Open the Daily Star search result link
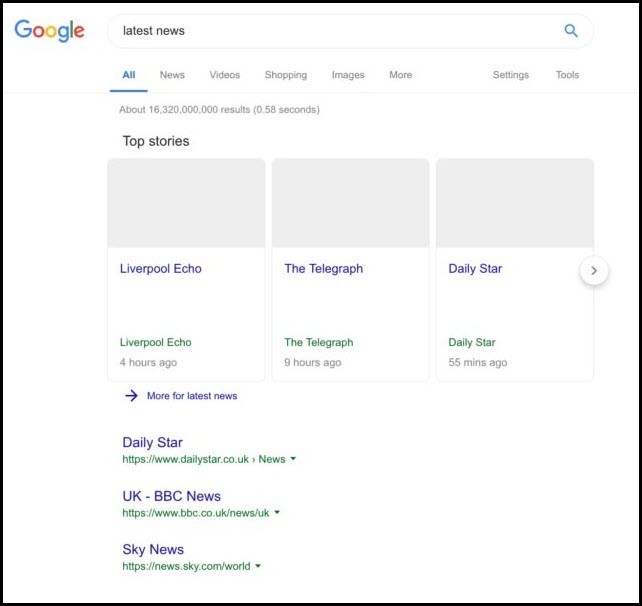 point(152,442)
